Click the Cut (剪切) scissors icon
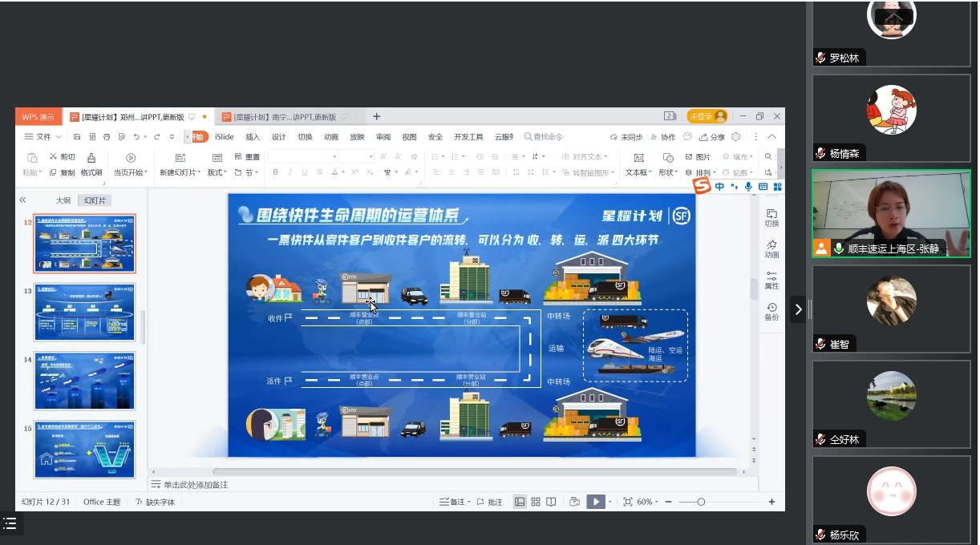Image resolution: width=980 pixels, height=545 pixels. tap(53, 157)
